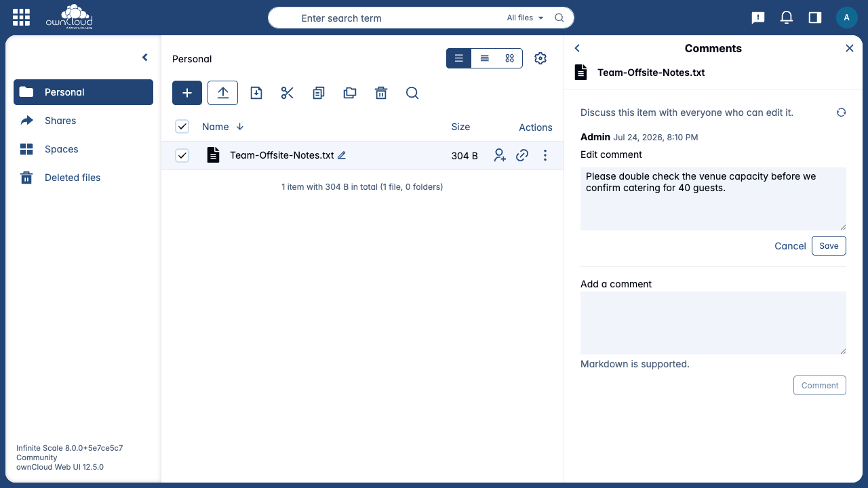The height and width of the screenshot is (488, 868).
Task: Open Deleted files in sidebar
Action: click(x=83, y=178)
